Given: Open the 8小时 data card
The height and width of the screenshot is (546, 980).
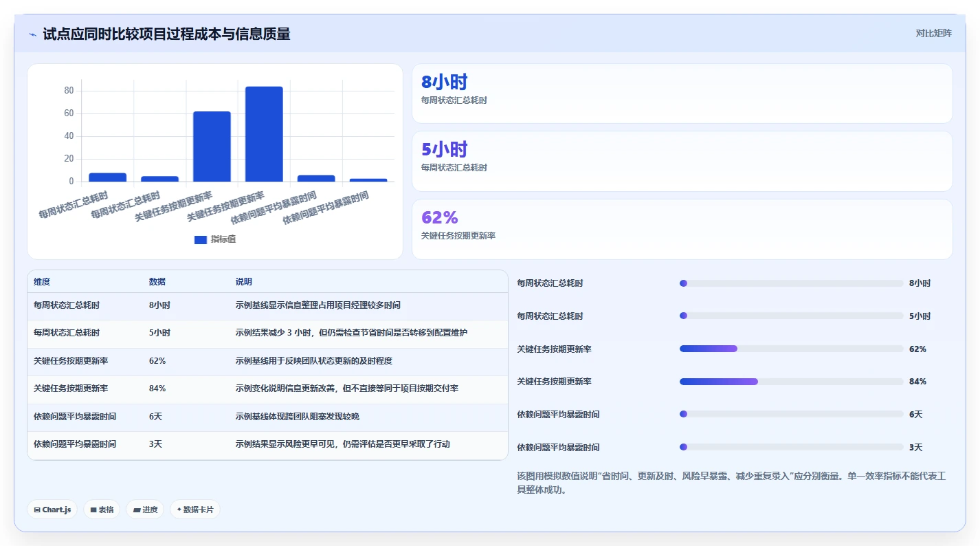Looking at the screenshot, I should click(682, 94).
